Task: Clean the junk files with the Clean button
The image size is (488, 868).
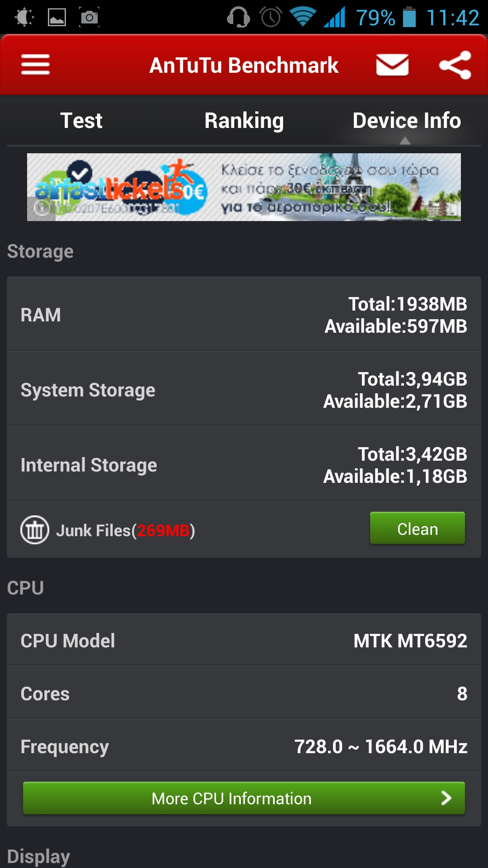Action: 418,528
